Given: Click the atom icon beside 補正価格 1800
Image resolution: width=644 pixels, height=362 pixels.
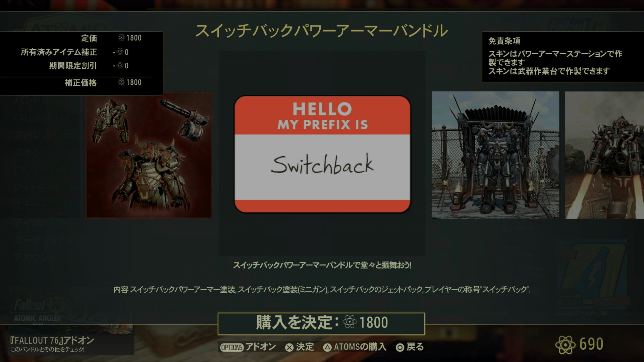Looking at the screenshot, I should (121, 82).
